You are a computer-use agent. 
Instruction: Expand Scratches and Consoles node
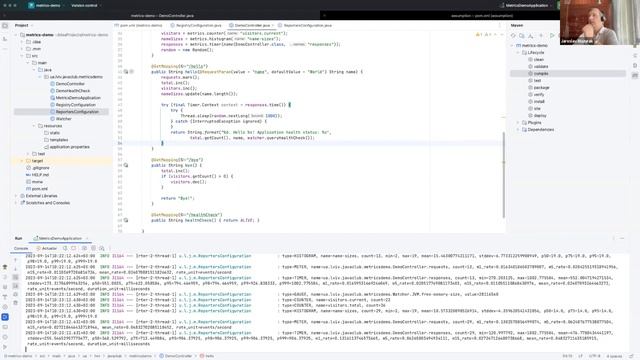[16, 203]
